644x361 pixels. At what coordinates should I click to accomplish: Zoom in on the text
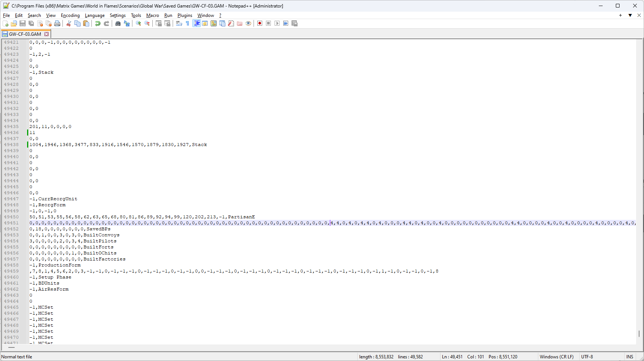(x=138, y=23)
